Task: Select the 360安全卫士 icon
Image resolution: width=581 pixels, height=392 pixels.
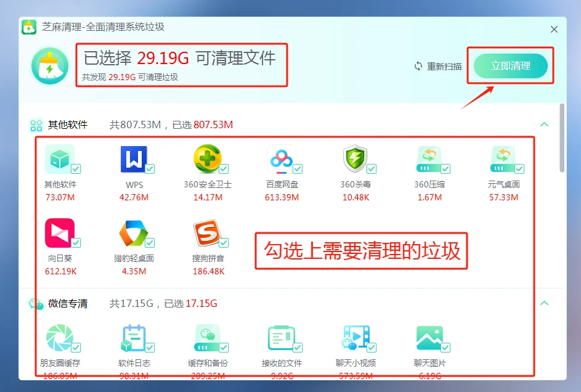Action: (208, 158)
